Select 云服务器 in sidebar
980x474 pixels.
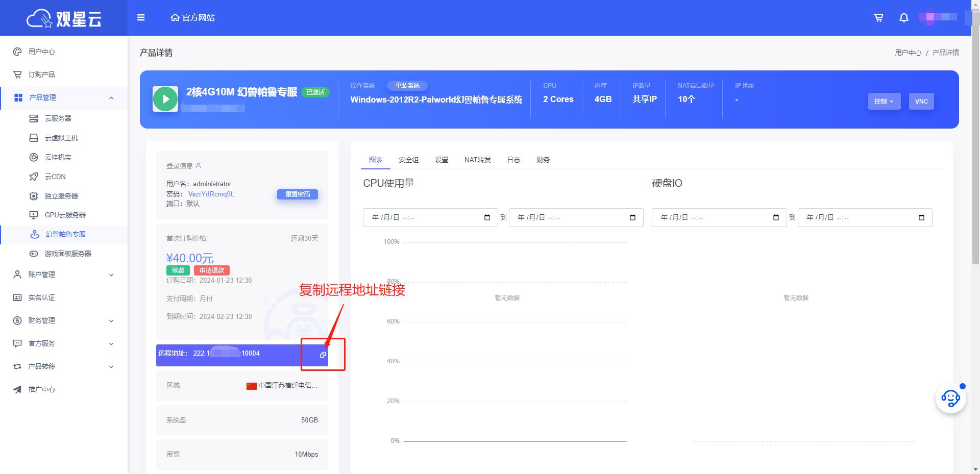64,118
